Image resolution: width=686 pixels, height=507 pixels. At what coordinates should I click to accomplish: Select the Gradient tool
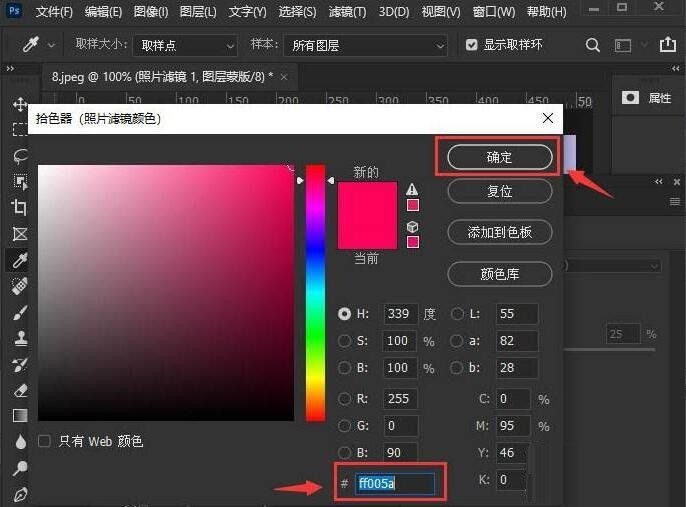(20, 415)
